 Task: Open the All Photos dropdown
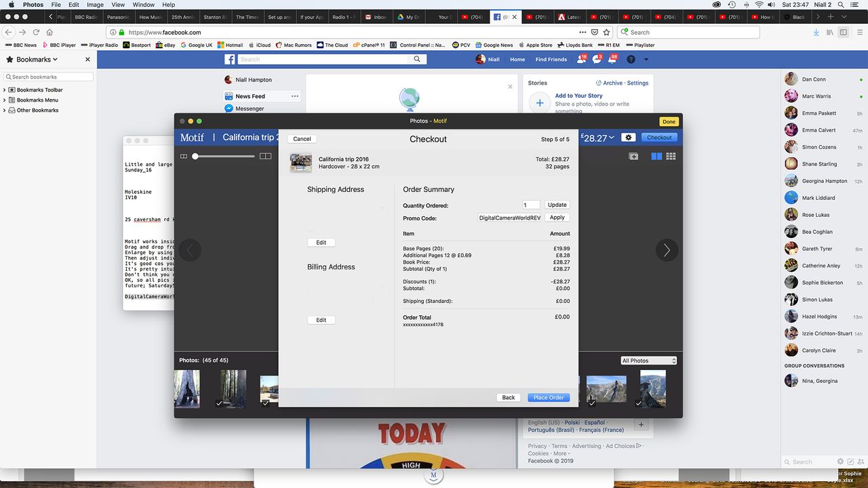tap(649, 361)
